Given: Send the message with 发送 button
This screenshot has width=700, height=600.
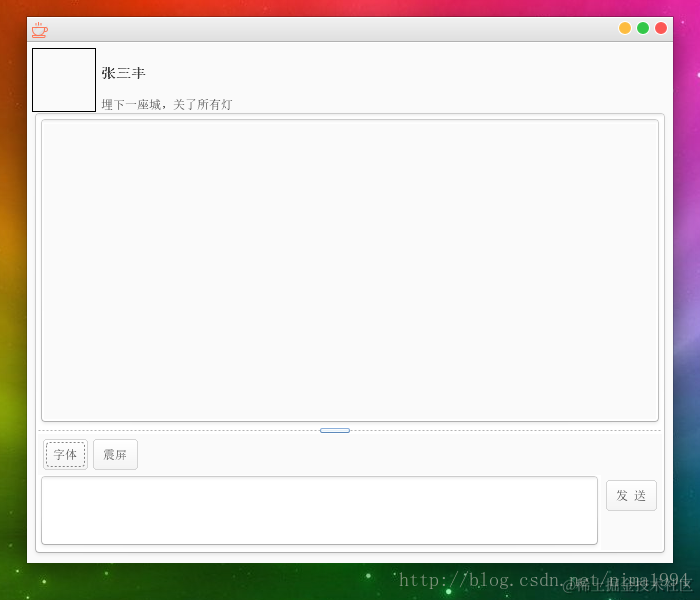Looking at the screenshot, I should (631, 496).
